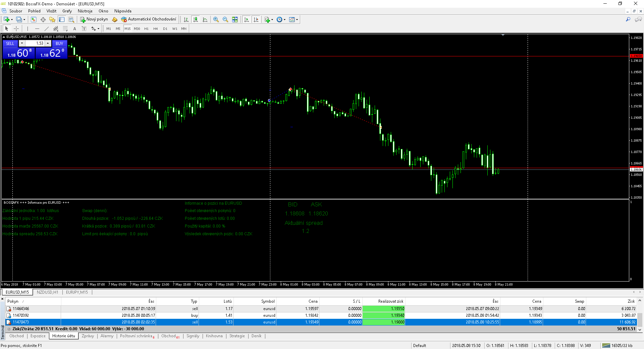
Task: Collapse the one-click trading panel triangle
Action: coord(4,37)
